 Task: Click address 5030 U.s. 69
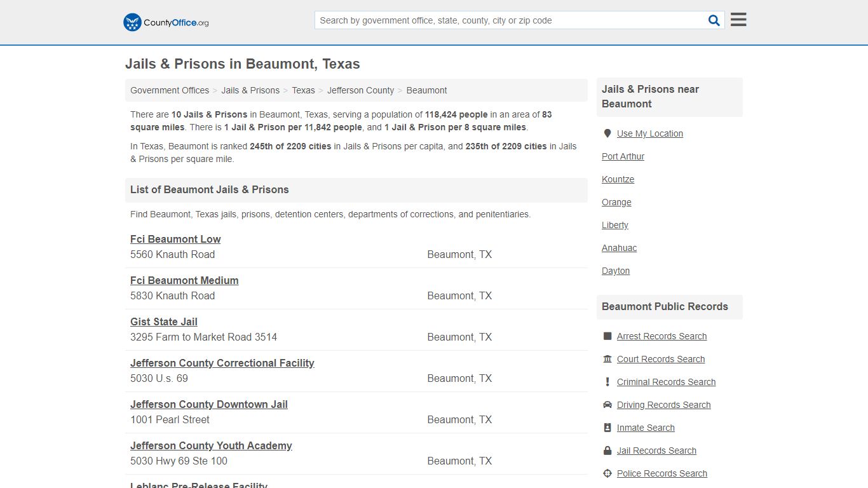point(159,378)
